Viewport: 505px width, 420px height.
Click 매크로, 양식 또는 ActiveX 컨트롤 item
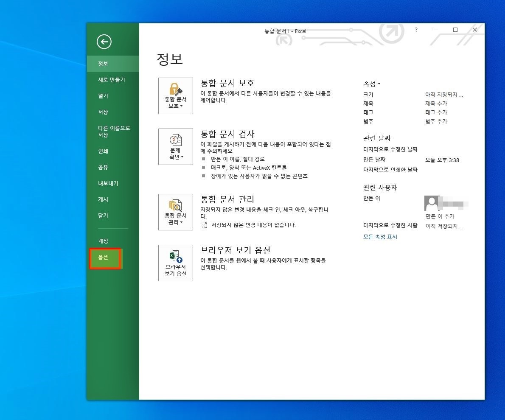(249, 168)
